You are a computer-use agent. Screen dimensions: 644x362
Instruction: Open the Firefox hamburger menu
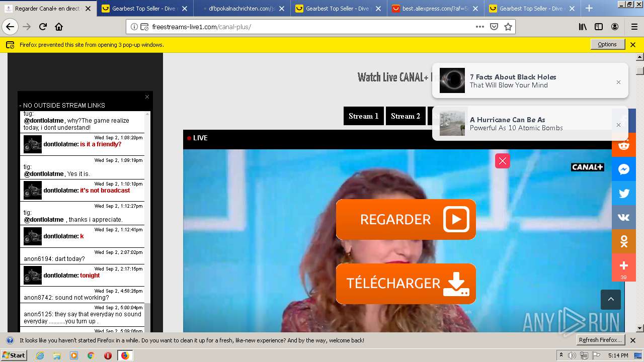pos(634,27)
